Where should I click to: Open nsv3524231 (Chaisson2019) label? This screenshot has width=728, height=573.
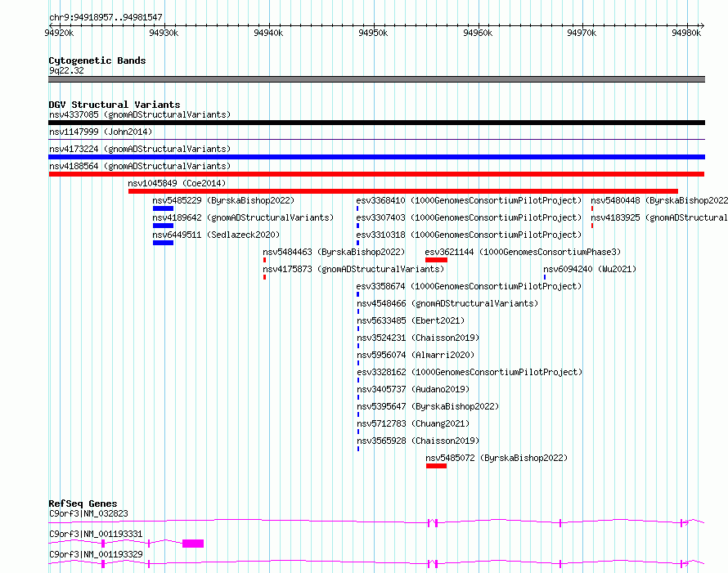pos(418,338)
